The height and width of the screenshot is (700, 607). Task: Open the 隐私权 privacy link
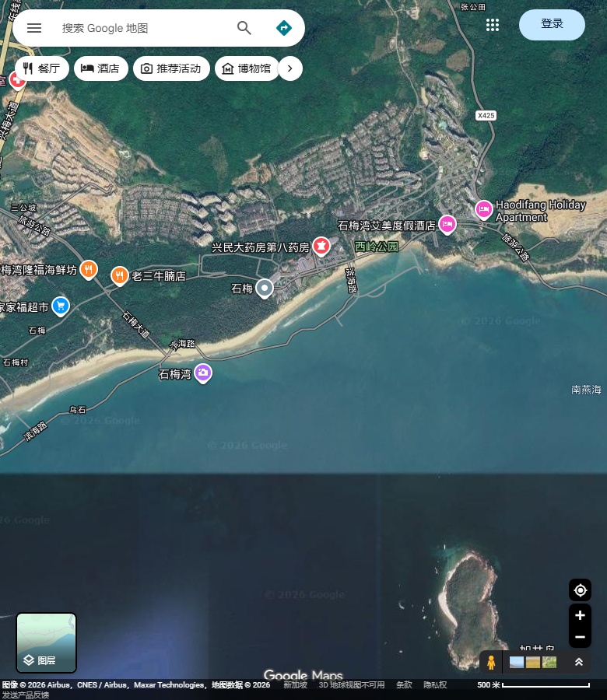pyautogui.click(x=435, y=684)
